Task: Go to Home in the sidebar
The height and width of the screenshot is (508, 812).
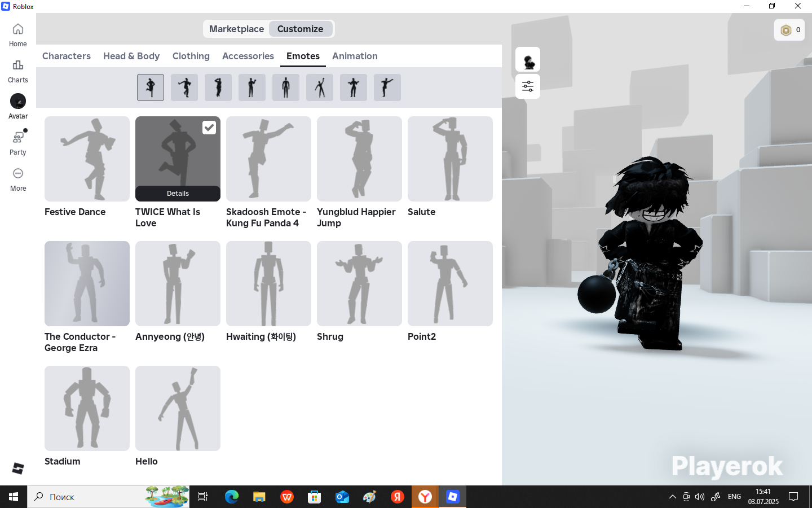Action: point(18,35)
